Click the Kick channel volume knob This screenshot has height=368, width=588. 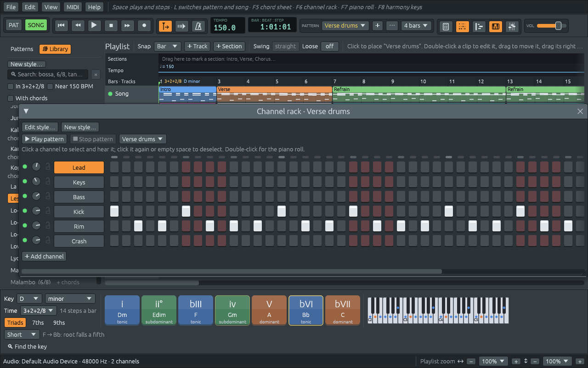[36, 211]
